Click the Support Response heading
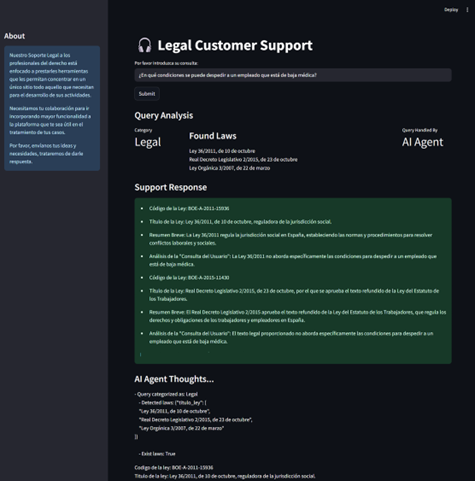 tap(171, 187)
